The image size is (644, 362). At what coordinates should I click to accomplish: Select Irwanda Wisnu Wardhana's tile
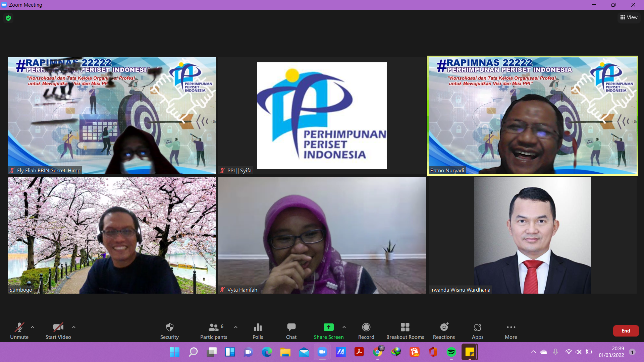(532, 235)
